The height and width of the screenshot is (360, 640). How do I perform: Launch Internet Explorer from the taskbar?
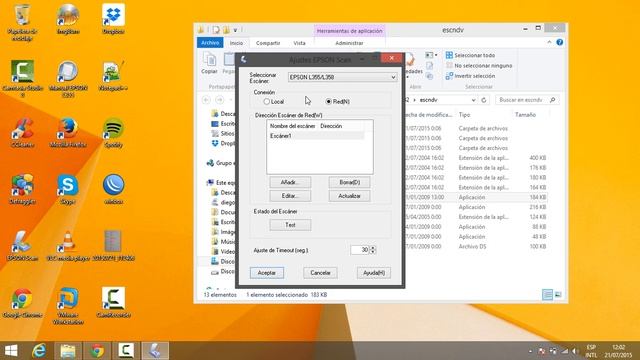[39, 351]
